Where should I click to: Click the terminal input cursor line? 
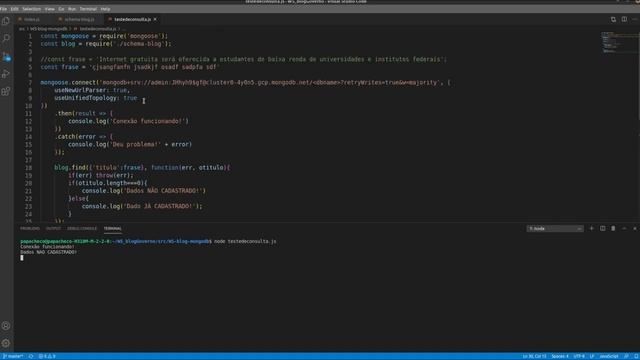pyautogui.click(x=22, y=258)
